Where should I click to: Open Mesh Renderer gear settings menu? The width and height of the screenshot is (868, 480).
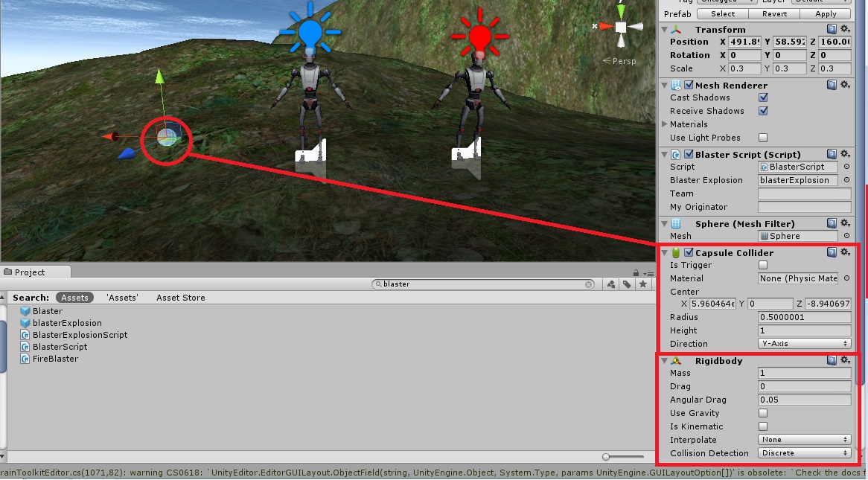(846, 85)
